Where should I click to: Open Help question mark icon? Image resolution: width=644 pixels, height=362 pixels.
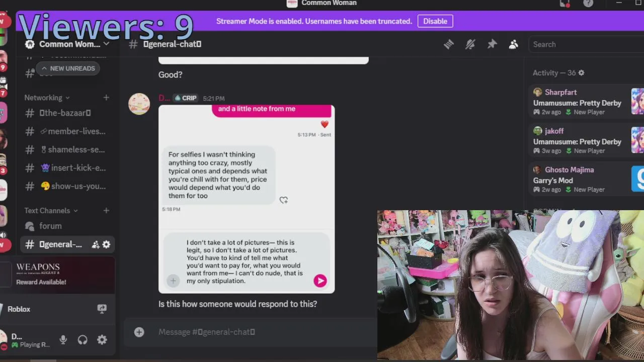click(x=588, y=3)
